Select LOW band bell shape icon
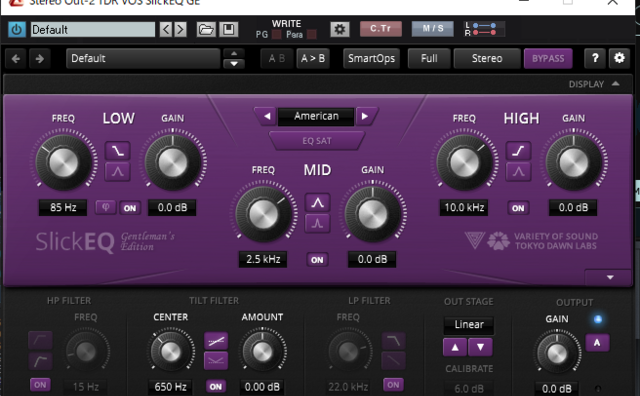This screenshot has height=396, width=640. coord(118,171)
